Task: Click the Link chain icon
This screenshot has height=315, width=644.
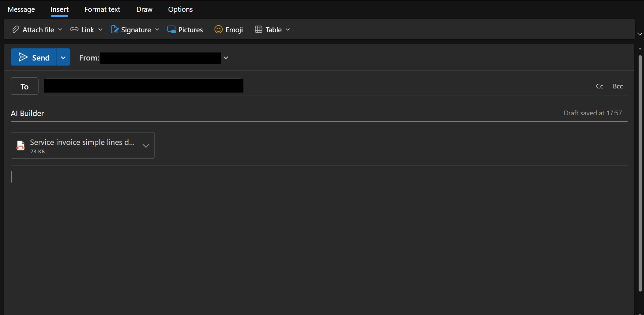Action: point(74,30)
